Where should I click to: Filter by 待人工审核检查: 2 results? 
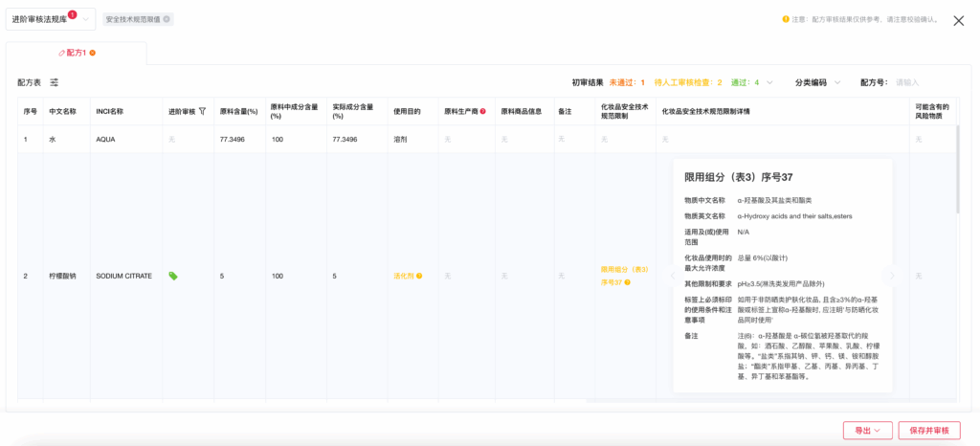tap(688, 82)
